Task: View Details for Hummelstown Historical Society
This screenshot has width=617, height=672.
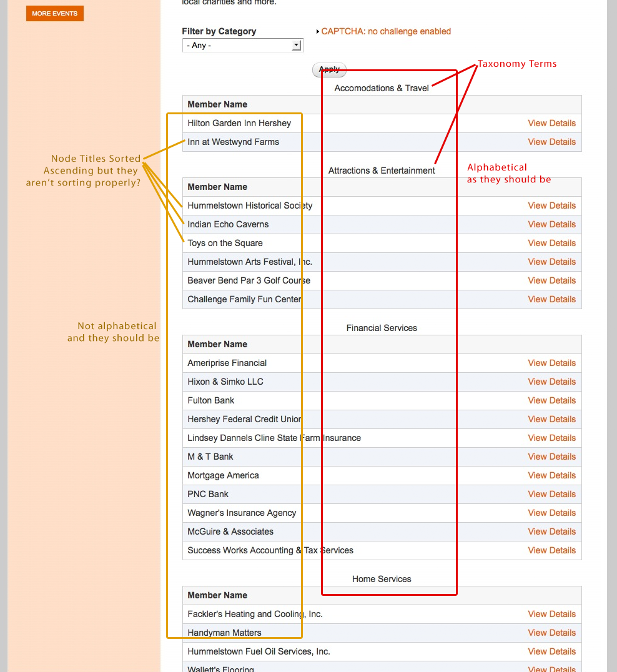Action: pos(551,205)
